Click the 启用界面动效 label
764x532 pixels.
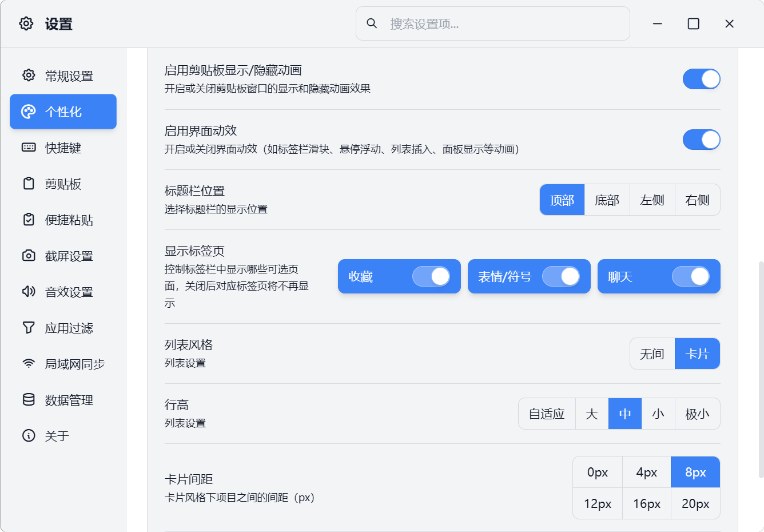click(x=201, y=130)
